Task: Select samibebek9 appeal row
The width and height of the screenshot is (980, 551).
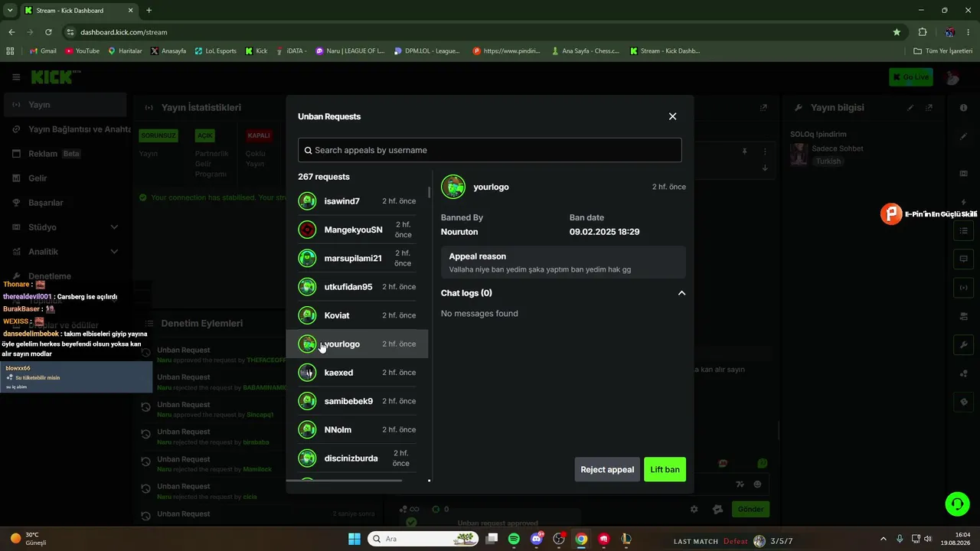Action: point(357,401)
